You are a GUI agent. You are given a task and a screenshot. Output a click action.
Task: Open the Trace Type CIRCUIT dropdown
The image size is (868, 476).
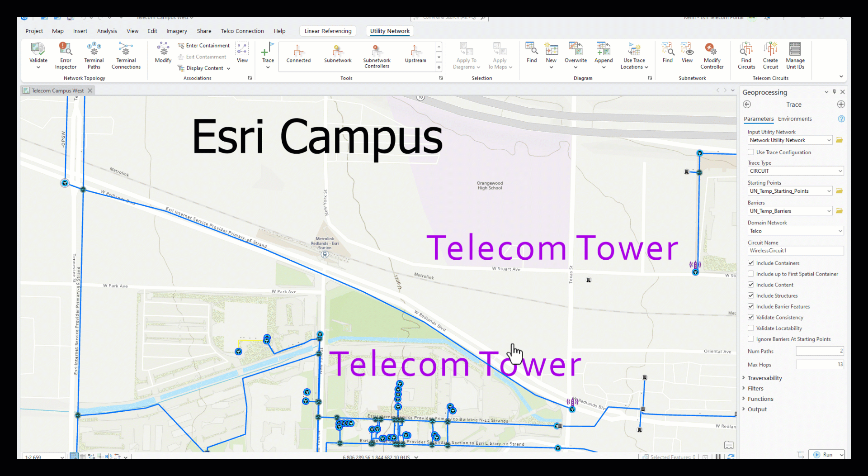click(x=796, y=171)
